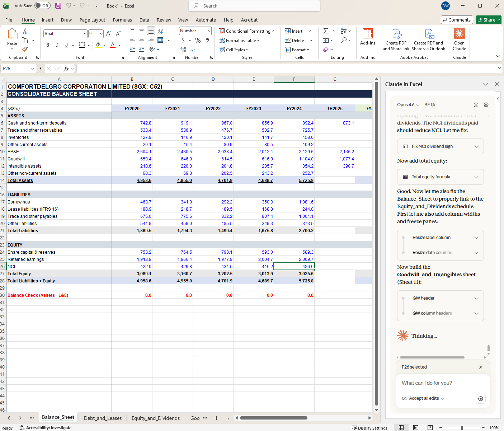Click the Increase Decimal icon
Image resolution: width=504 pixels, height=431 pixels.
183,50
